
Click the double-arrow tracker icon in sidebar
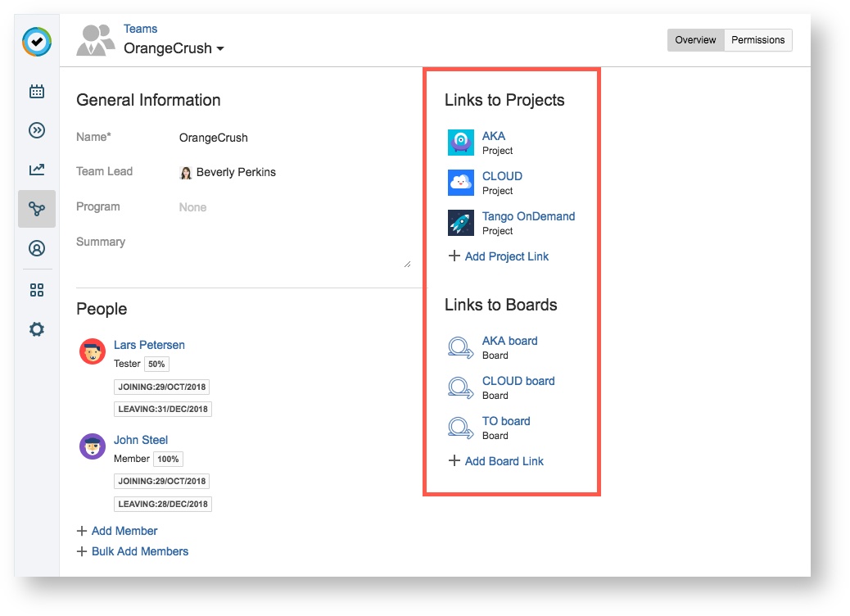click(x=37, y=130)
